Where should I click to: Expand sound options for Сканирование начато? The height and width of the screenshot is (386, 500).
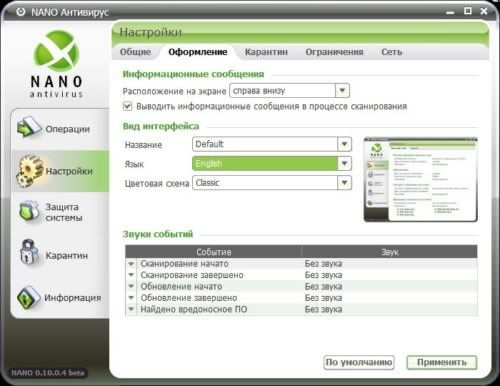coord(131,264)
